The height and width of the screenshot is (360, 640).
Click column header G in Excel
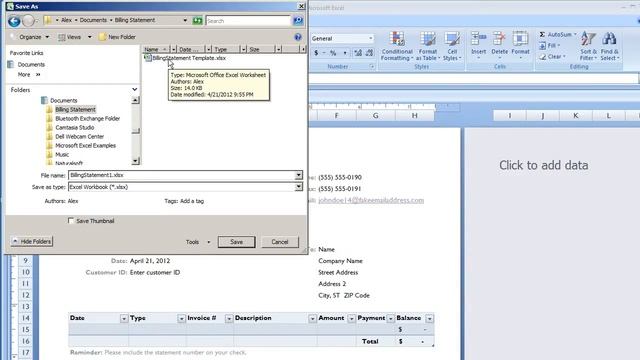(375, 116)
